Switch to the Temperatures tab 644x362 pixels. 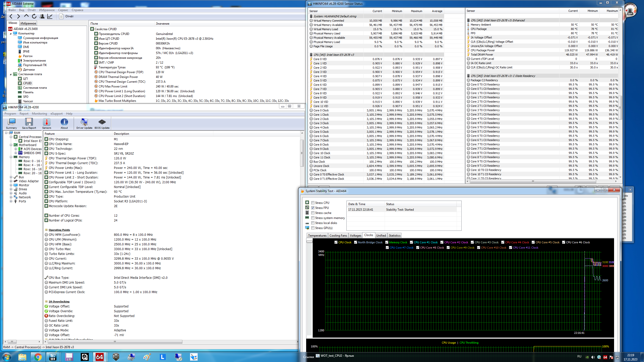(x=317, y=236)
